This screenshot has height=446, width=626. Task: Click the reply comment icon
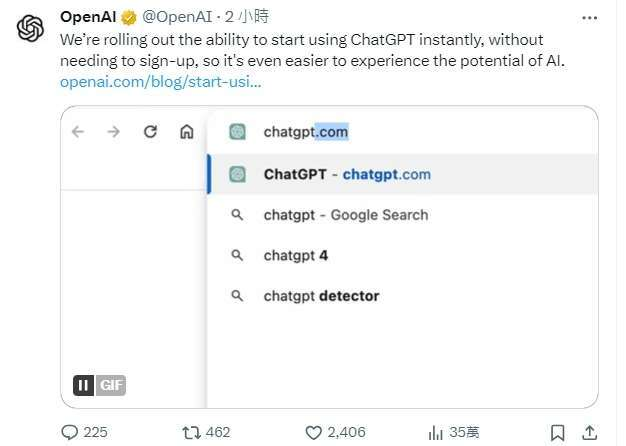70,432
